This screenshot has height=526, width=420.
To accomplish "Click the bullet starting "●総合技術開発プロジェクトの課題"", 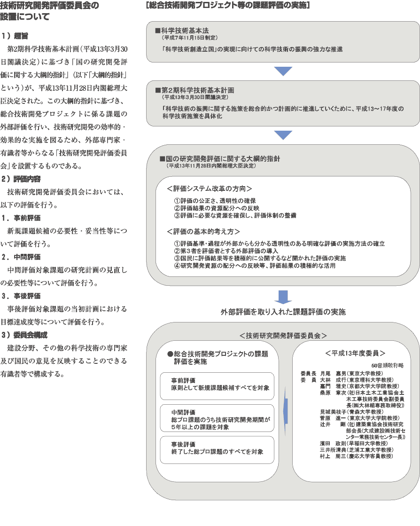I will coord(218,358).
